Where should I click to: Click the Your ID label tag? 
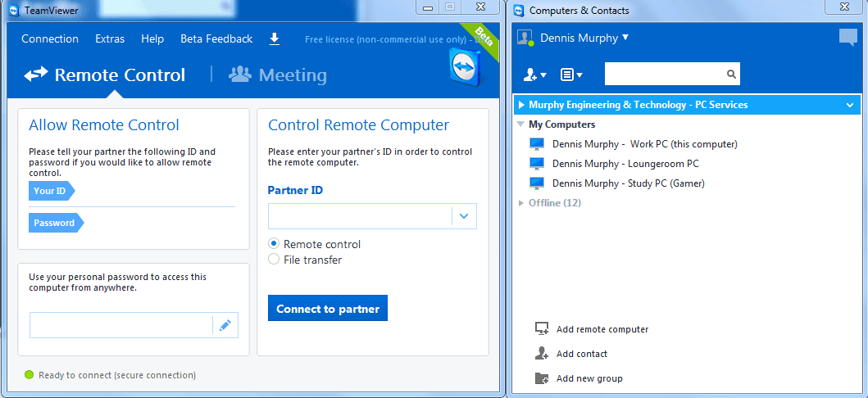52,192
